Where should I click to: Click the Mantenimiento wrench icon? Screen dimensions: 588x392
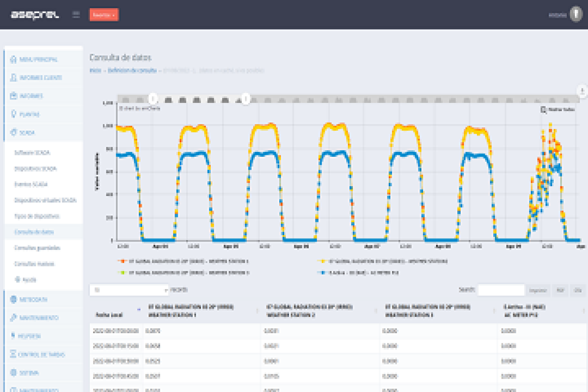[13, 318]
